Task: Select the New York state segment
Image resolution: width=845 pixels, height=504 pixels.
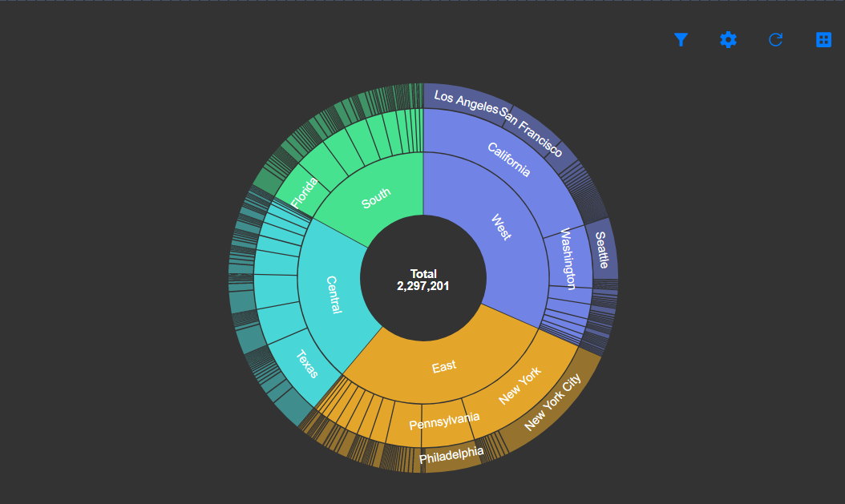Action: coord(520,385)
